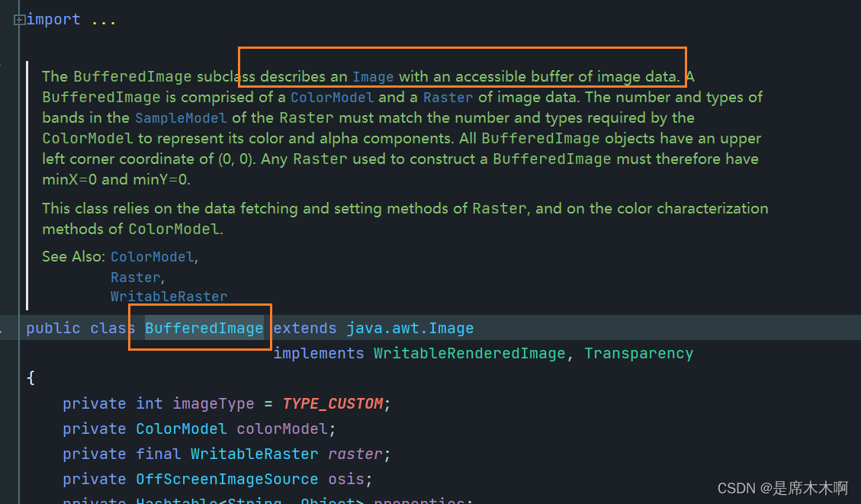Click the Transparency interface name

(x=638, y=353)
